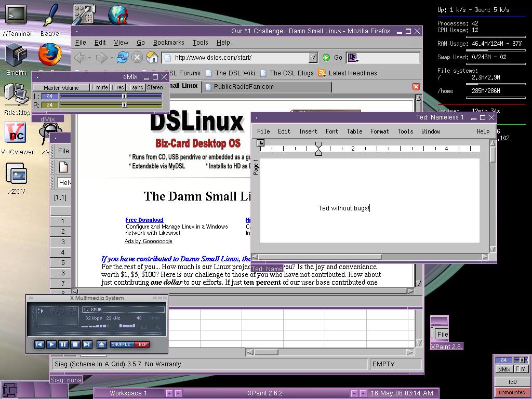Open the Table menu in Ted
Viewport: 532px width, 399px height.
(x=354, y=131)
